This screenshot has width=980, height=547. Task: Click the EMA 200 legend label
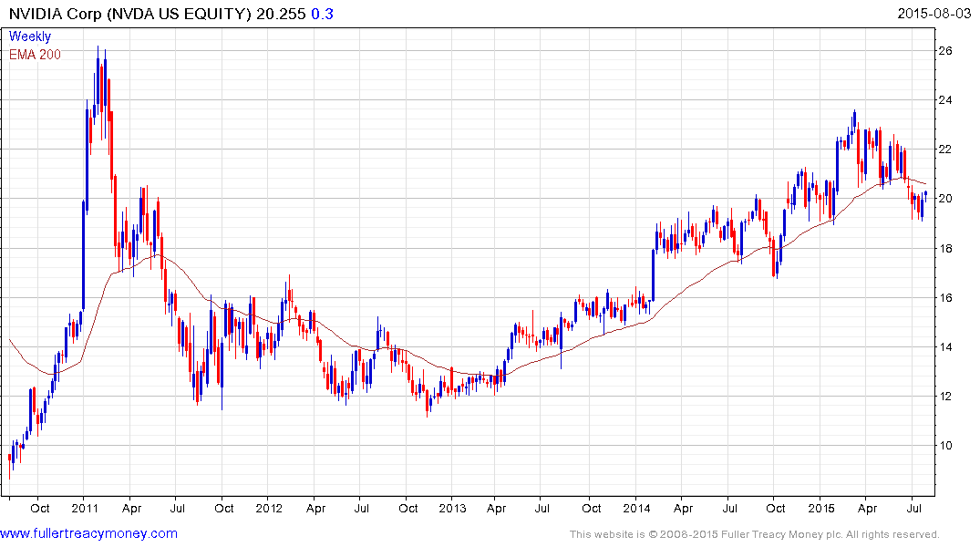35,55
